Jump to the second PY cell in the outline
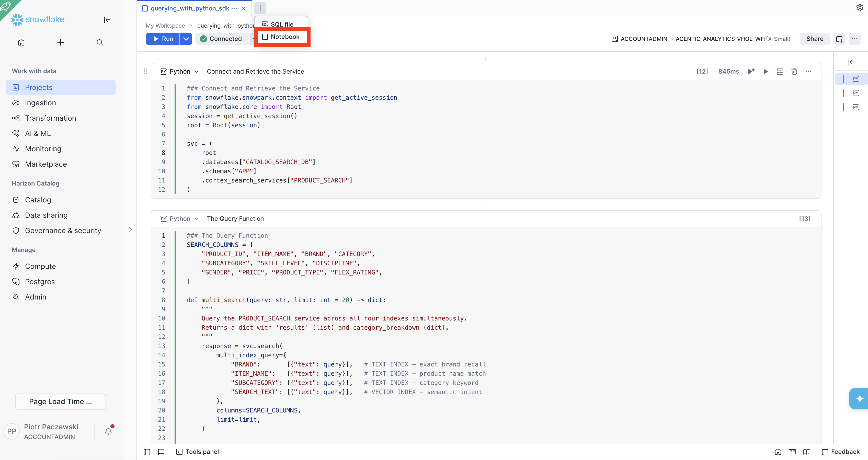The width and height of the screenshot is (868, 460). click(855, 93)
